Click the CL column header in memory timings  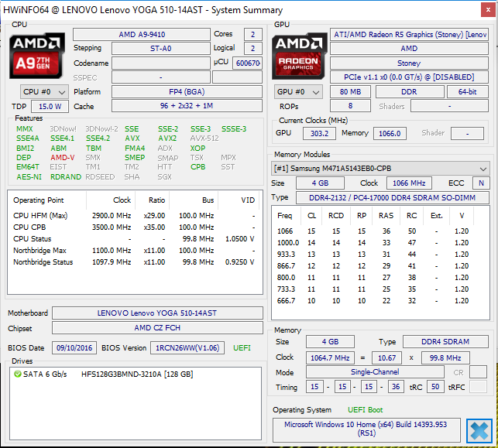pyautogui.click(x=311, y=216)
